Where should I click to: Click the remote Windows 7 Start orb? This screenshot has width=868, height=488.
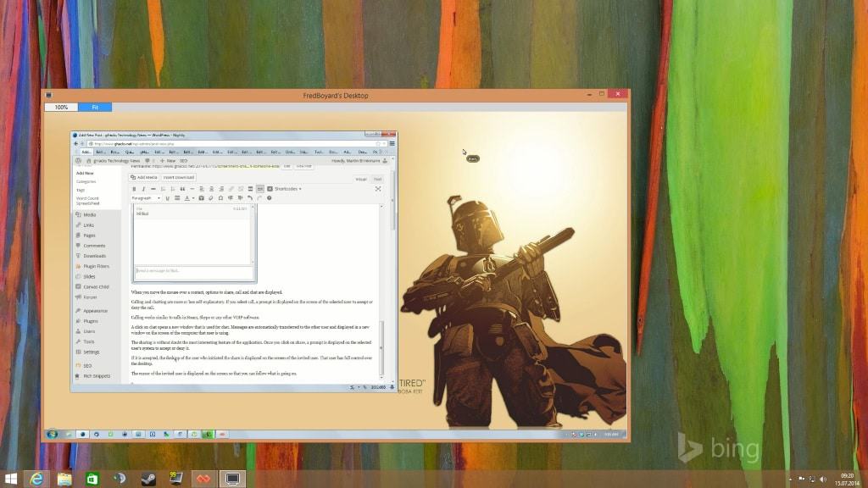tap(52, 435)
